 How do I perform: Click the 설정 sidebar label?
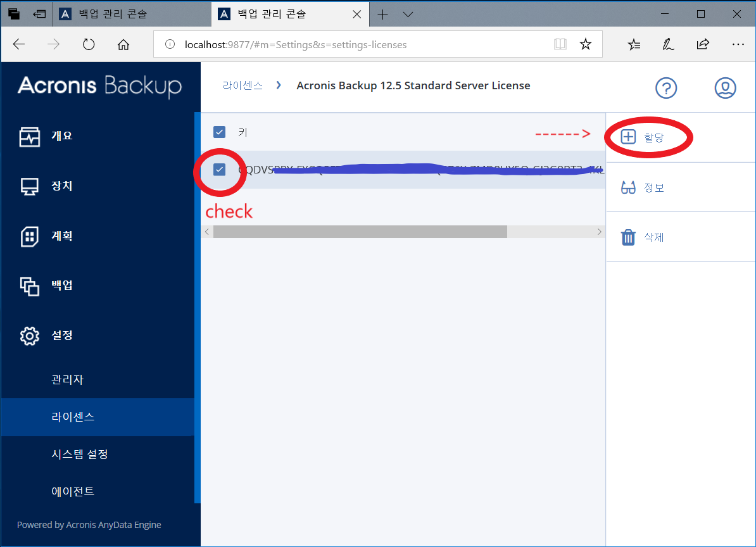[x=62, y=335]
